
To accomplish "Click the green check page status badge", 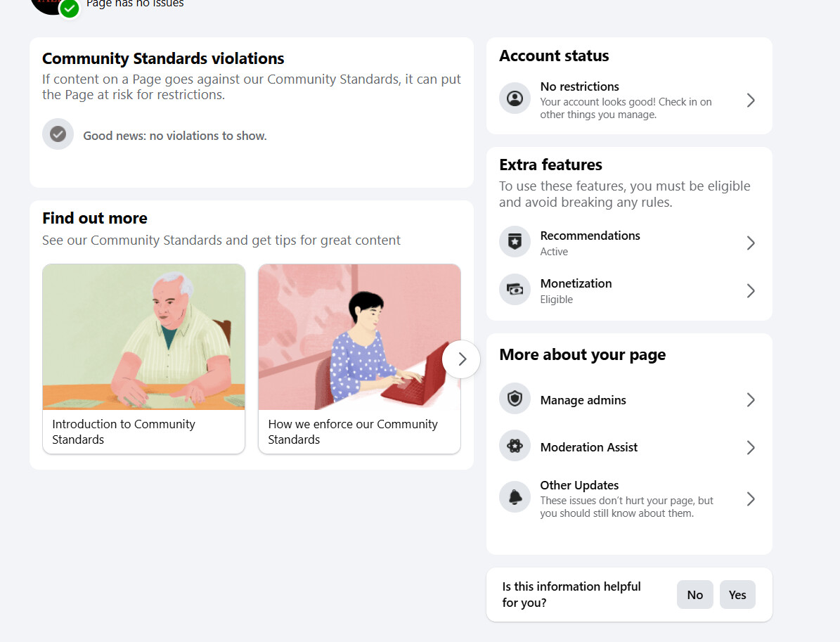I will coord(69,8).
